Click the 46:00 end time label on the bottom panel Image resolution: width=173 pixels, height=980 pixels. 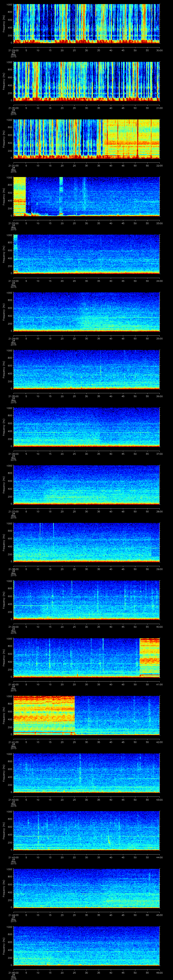[159, 972]
